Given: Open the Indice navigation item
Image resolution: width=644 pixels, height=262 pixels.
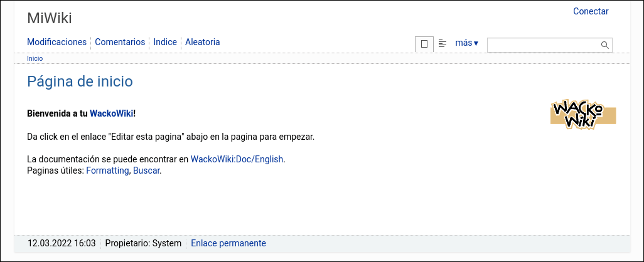Looking at the screenshot, I should [165, 42].
